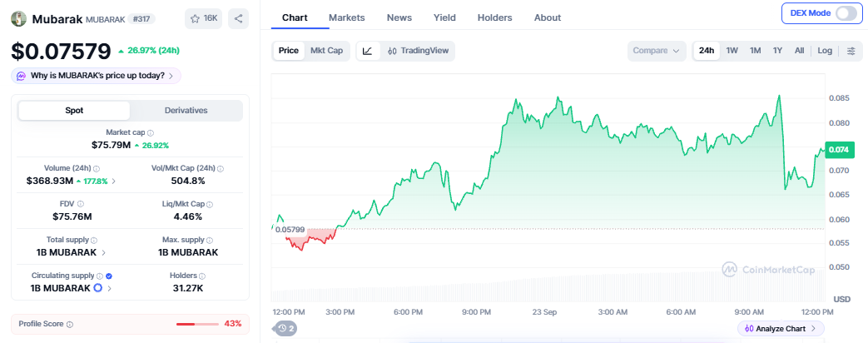Viewport: 868px width, 343px height.
Task: Open the share icon button
Action: click(x=238, y=19)
